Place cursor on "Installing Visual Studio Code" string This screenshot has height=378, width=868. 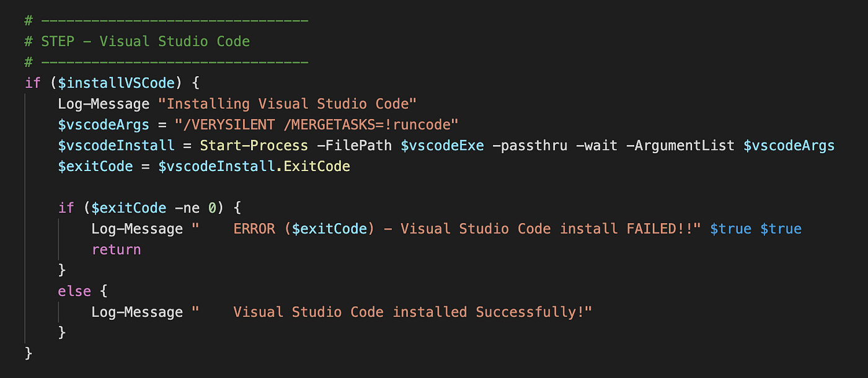(x=292, y=104)
